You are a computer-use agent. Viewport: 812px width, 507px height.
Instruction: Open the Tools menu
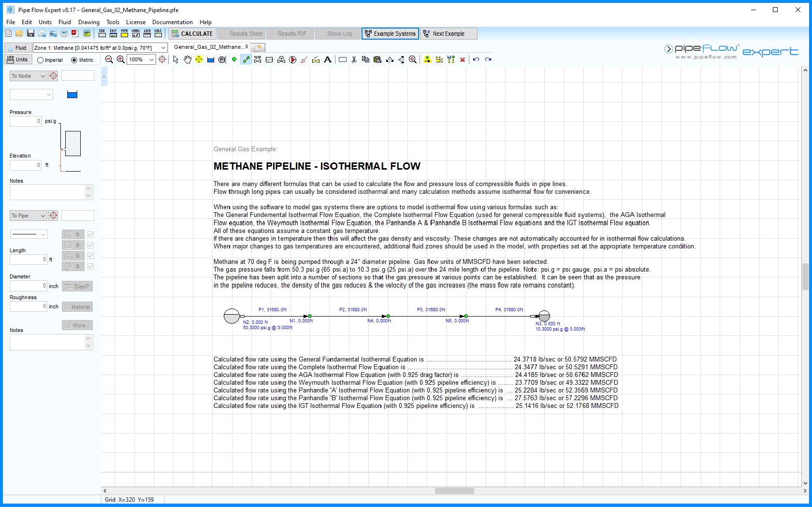click(x=113, y=22)
